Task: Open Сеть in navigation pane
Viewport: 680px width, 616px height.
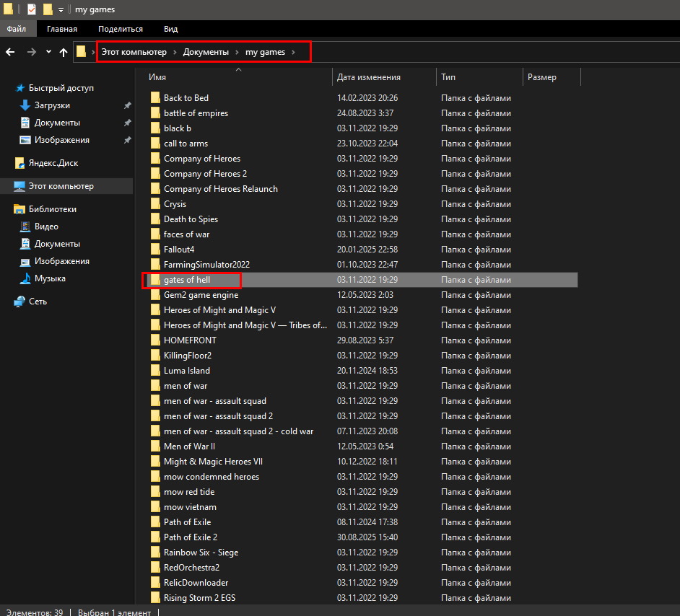Action: pyautogui.click(x=38, y=301)
